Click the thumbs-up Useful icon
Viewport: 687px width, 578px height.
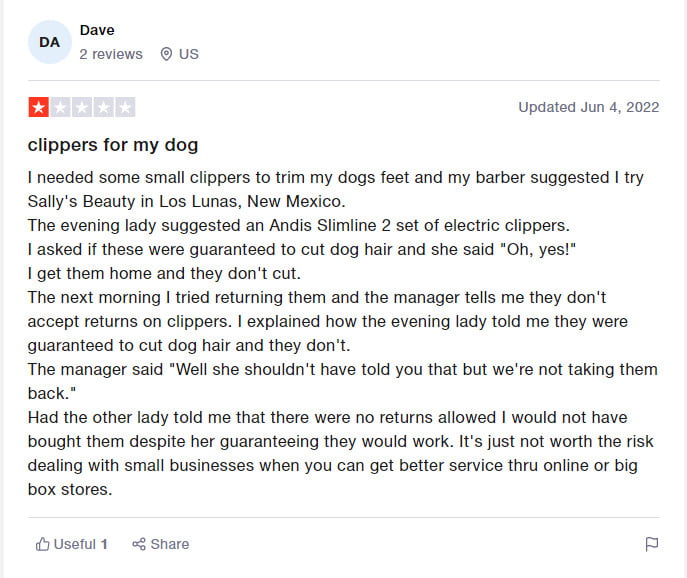42,544
